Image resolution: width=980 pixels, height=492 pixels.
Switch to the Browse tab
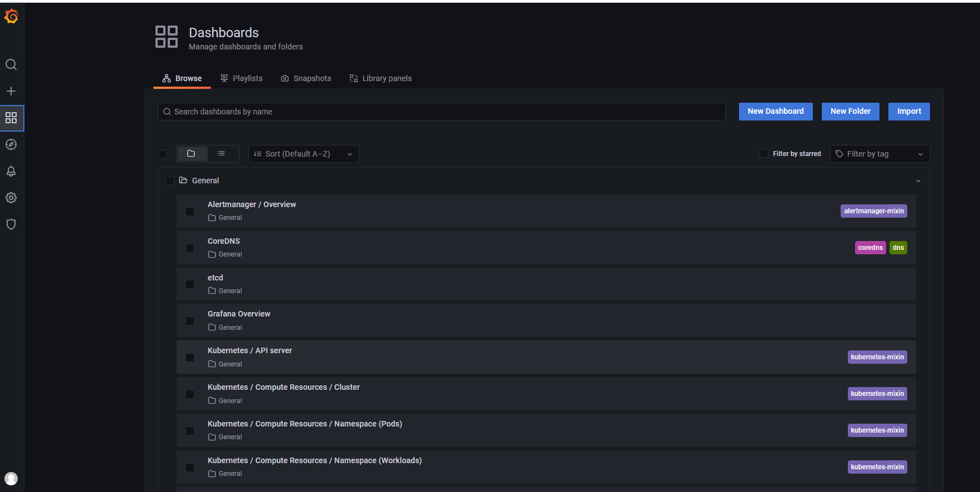pos(182,78)
